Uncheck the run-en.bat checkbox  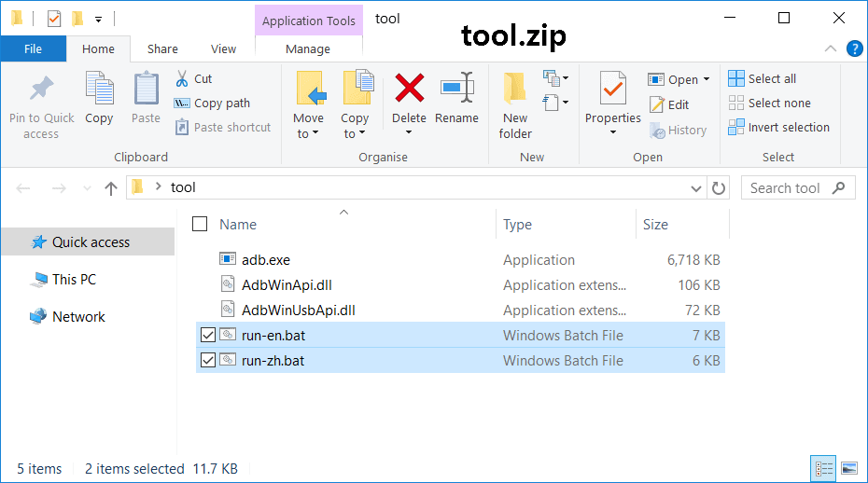click(x=207, y=336)
